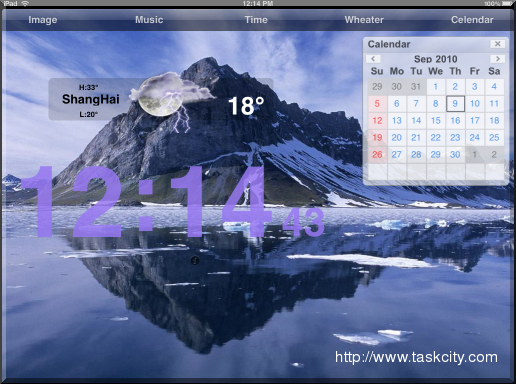516x384 pixels.
Task: Select September 11 in calendar
Action: coord(494,104)
